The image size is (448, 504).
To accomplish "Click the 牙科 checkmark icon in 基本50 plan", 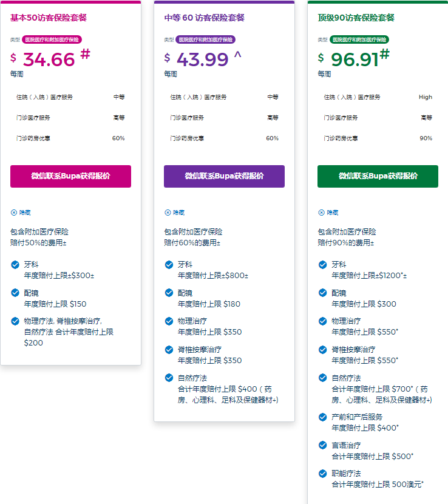I will 15,265.
